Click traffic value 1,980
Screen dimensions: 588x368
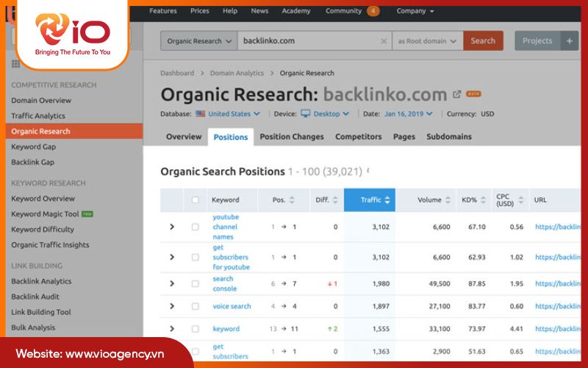[381, 283]
